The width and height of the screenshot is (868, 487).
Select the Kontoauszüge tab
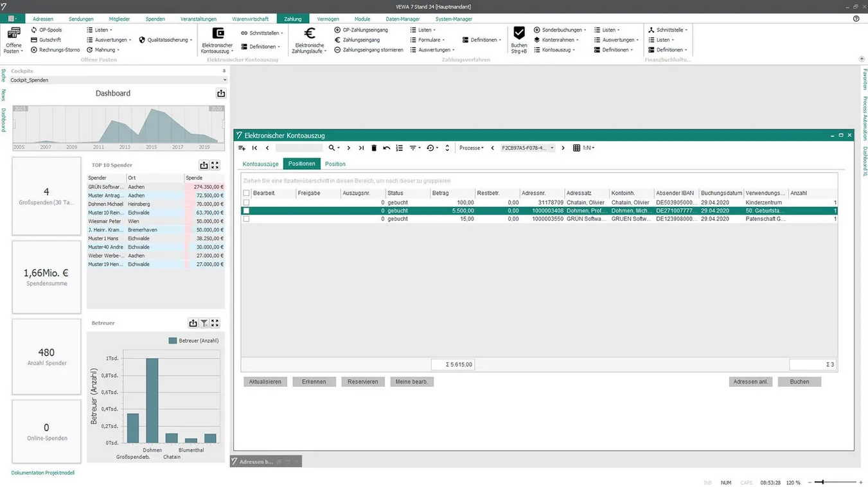coord(261,164)
